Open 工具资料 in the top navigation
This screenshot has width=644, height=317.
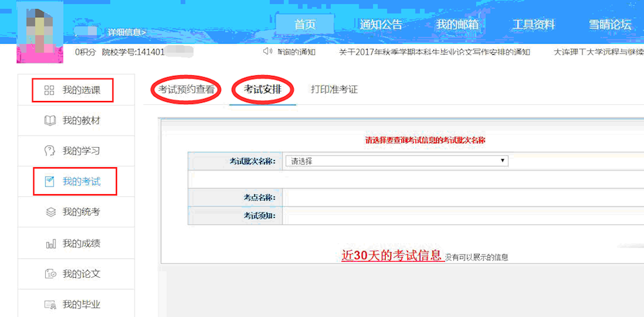click(533, 25)
